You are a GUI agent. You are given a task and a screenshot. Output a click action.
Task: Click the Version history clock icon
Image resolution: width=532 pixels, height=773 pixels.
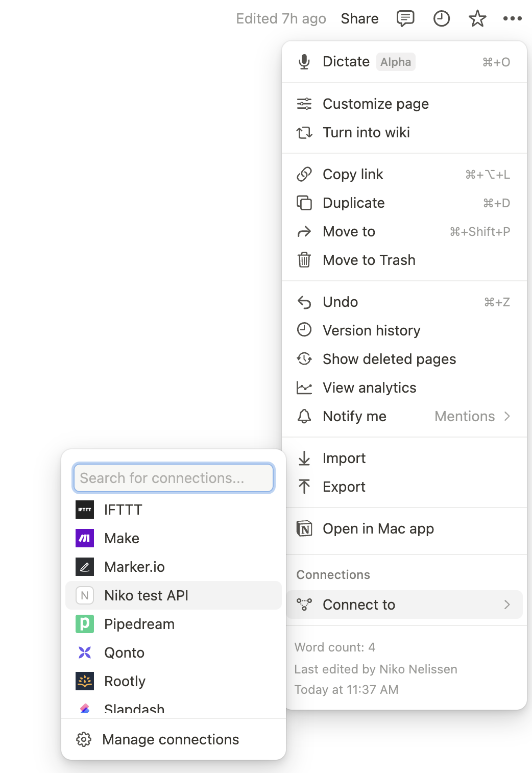304,330
